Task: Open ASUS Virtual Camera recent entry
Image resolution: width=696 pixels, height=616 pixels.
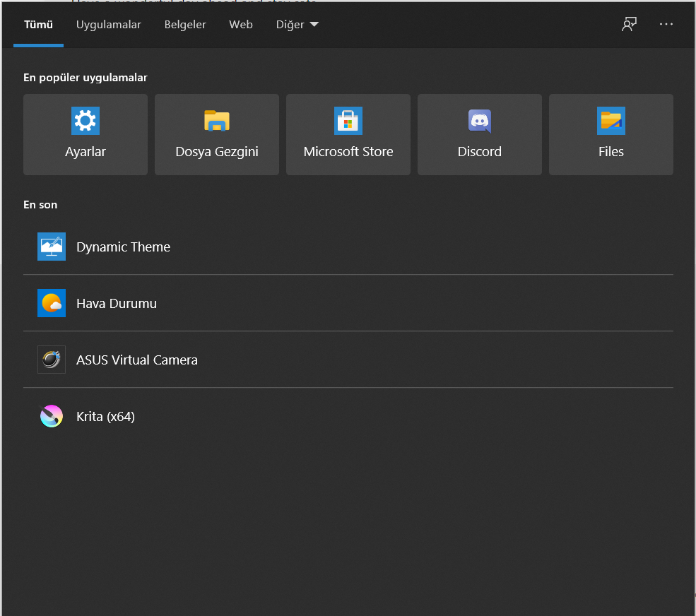Action: pyautogui.click(x=348, y=360)
